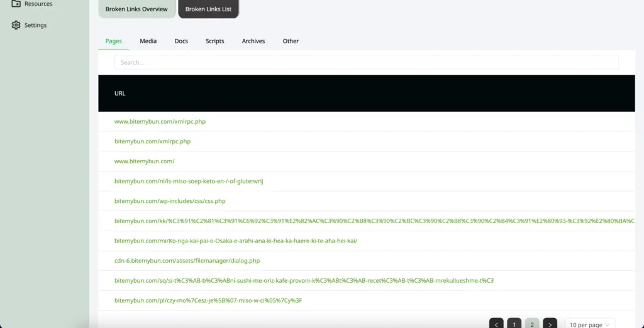The image size is (644, 328).
Task: Switch to Broken Links Overview tab
Action: [136, 9]
